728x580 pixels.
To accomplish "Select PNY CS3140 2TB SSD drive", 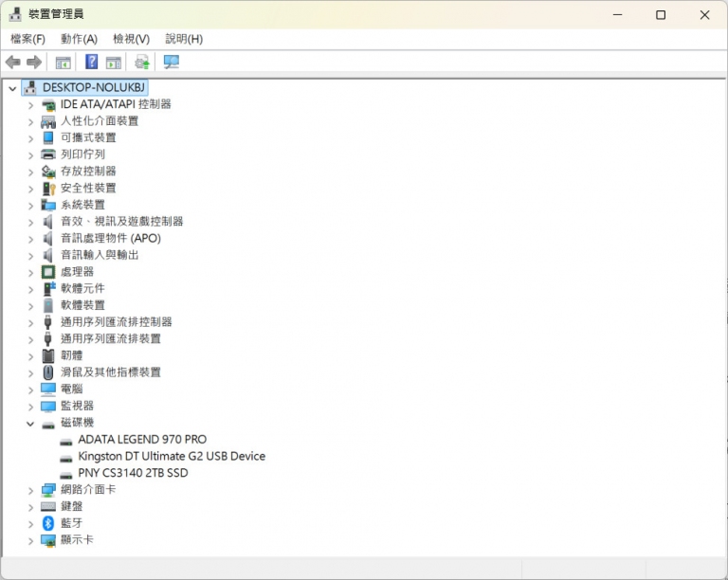I will [133, 473].
